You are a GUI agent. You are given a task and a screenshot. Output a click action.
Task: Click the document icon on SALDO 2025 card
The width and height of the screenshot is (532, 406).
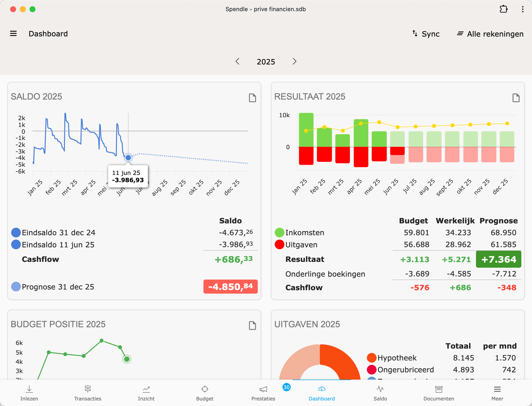pyautogui.click(x=252, y=98)
